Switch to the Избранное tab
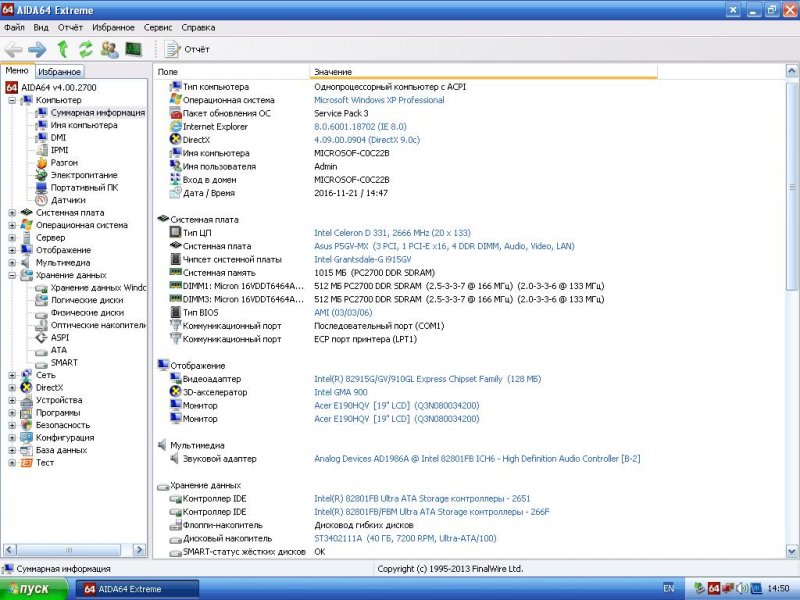The height and width of the screenshot is (600, 800). [59, 72]
